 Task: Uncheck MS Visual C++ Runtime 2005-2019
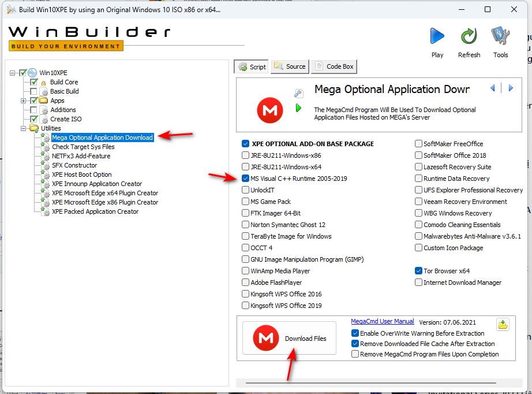pyautogui.click(x=245, y=179)
